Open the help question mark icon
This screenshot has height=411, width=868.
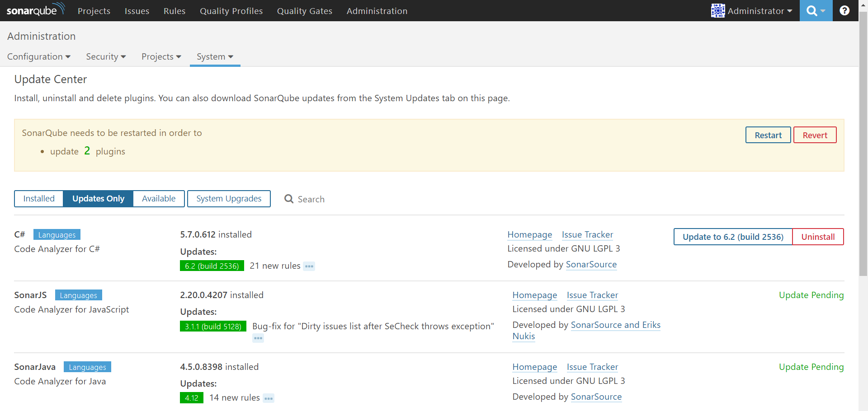click(844, 10)
